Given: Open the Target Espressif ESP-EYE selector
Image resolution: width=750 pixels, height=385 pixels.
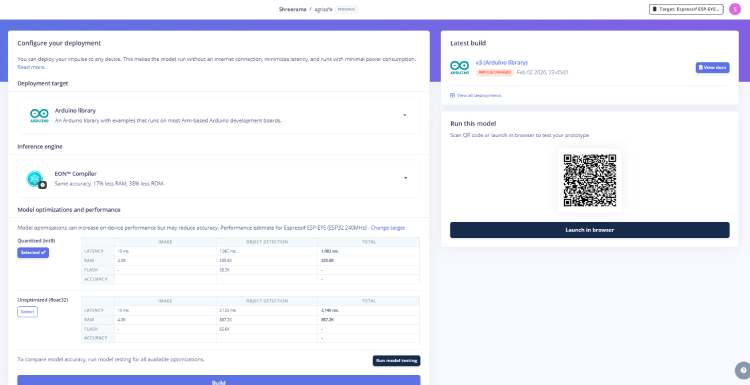Looking at the screenshot, I should (686, 9).
